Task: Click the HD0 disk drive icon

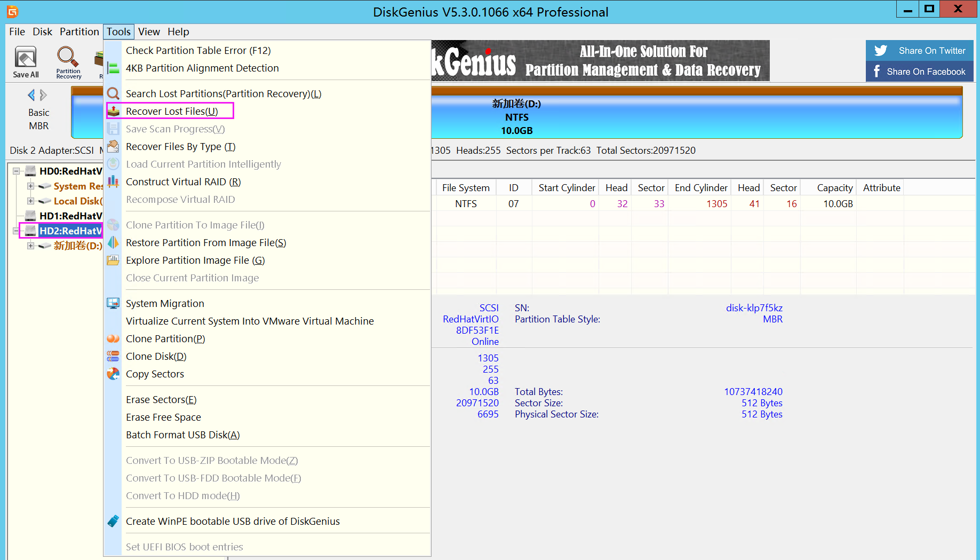Action: pos(31,171)
